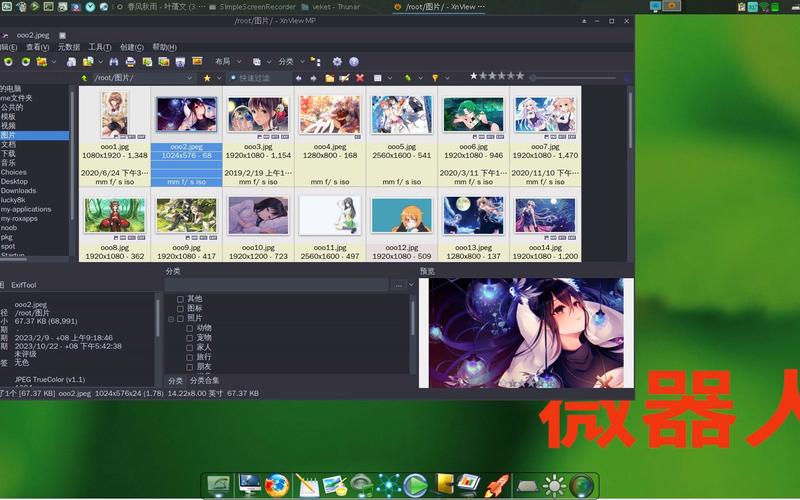Check the 旅行 category checkbox
The width and height of the screenshot is (800, 500).
click(189, 357)
